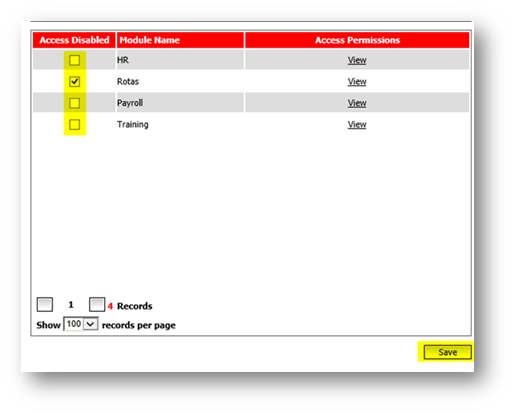Tick the Payroll access disabled checkbox

pyautogui.click(x=74, y=103)
